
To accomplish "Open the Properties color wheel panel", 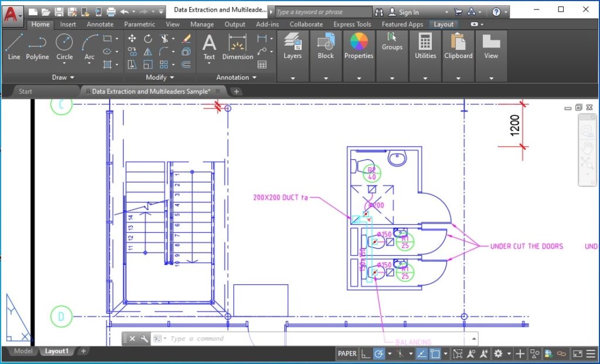I will pyautogui.click(x=359, y=46).
